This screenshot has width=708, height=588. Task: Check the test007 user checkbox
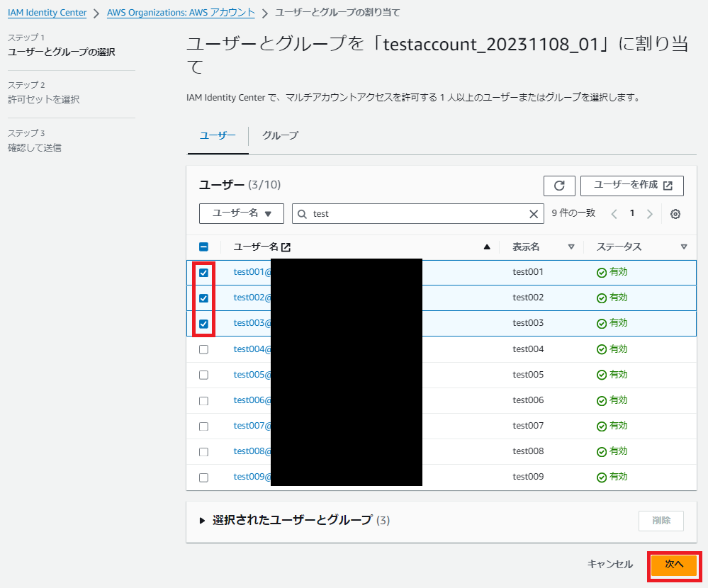[x=203, y=426]
